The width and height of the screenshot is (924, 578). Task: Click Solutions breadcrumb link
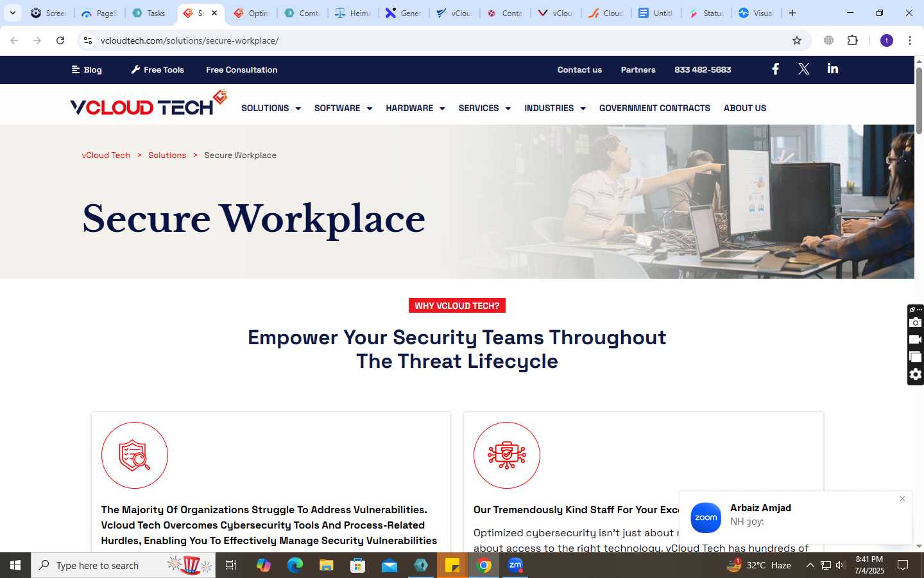[167, 155]
